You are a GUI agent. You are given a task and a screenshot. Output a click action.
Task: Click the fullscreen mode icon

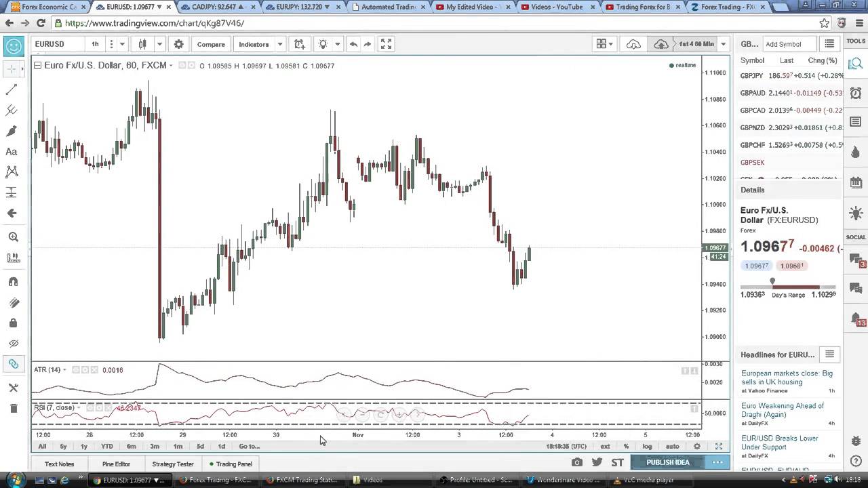tap(386, 44)
